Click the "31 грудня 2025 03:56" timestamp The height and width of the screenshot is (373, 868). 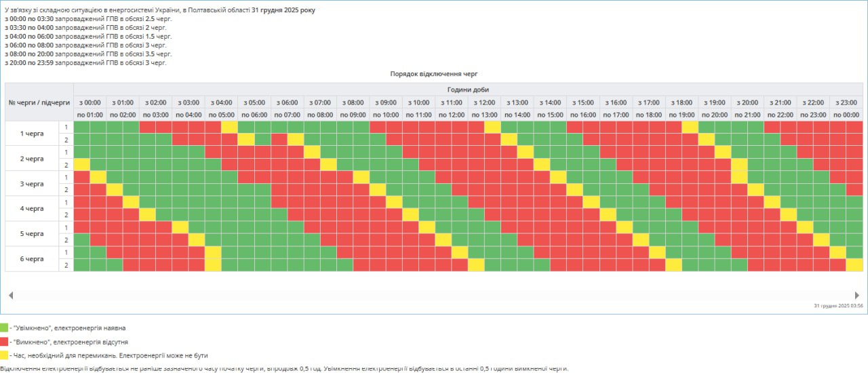click(x=838, y=306)
